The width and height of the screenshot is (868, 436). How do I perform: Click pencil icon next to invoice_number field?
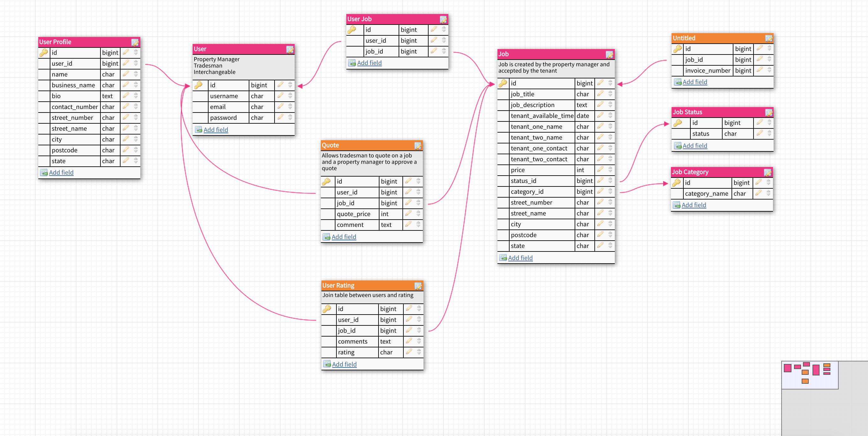click(760, 70)
